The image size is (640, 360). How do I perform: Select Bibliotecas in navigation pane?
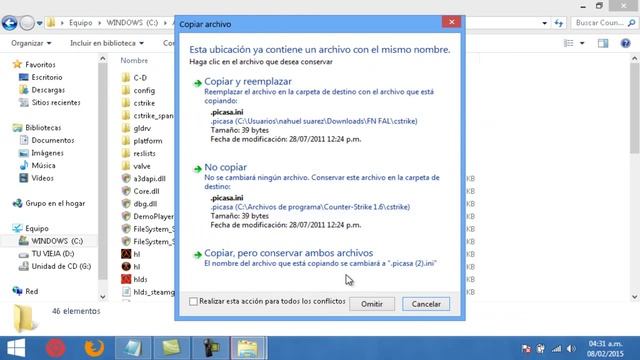tap(43, 128)
